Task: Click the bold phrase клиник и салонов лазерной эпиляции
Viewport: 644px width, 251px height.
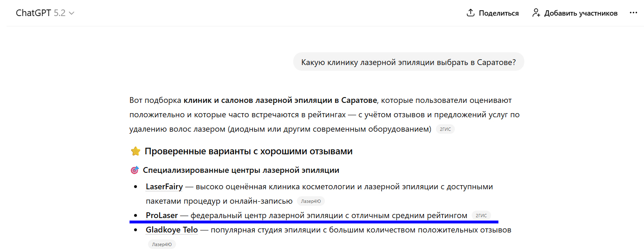Action: coord(280,100)
